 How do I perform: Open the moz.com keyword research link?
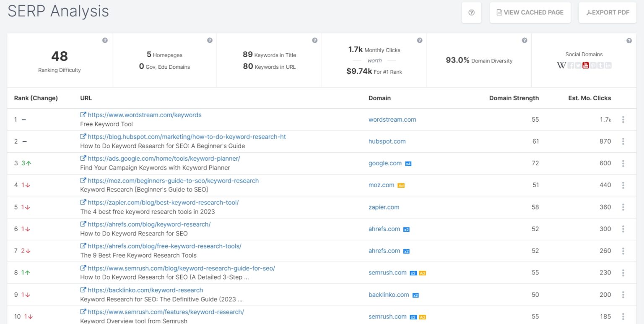(x=174, y=180)
